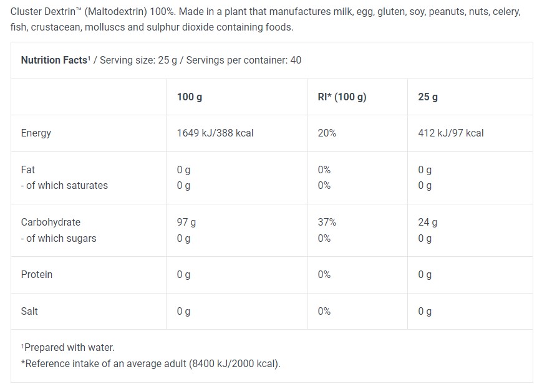Select the Fat row label
The width and height of the screenshot is (542, 392).
coord(28,170)
